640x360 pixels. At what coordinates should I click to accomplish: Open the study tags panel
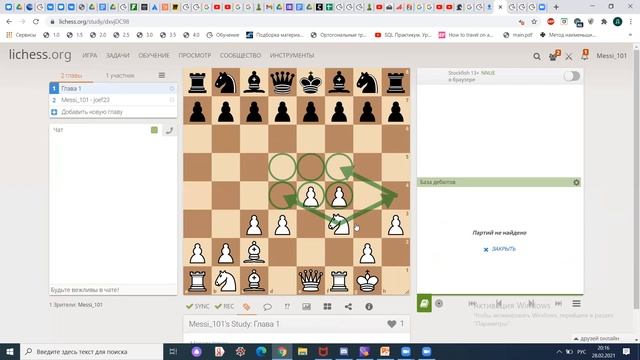tap(247, 307)
